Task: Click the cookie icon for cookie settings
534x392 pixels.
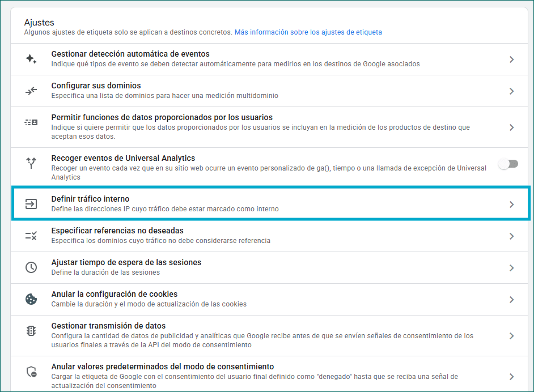Action: coord(31,299)
